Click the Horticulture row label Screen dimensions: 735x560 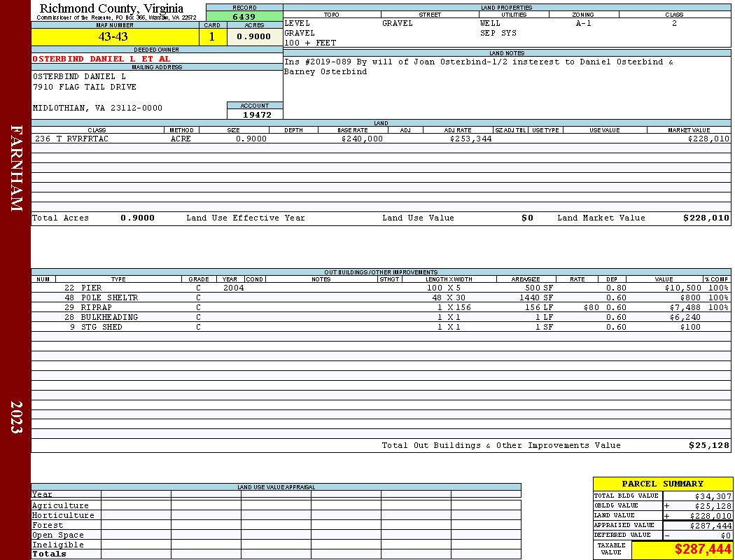click(63, 515)
